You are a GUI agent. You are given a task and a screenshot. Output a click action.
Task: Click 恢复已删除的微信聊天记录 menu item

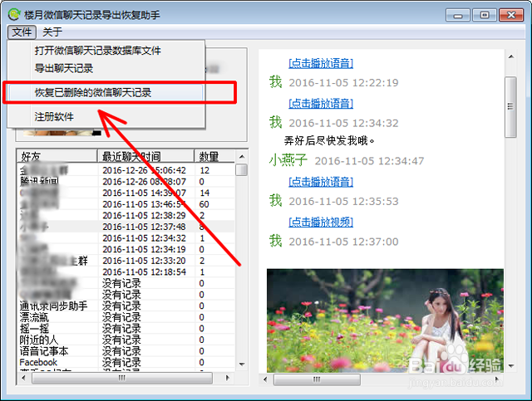pyautogui.click(x=106, y=92)
